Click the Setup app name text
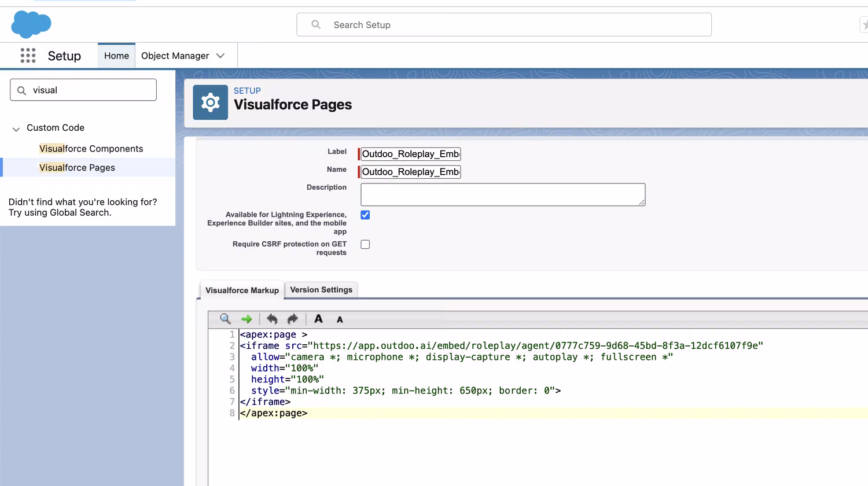Screen dimensions: 868x486 64,56
